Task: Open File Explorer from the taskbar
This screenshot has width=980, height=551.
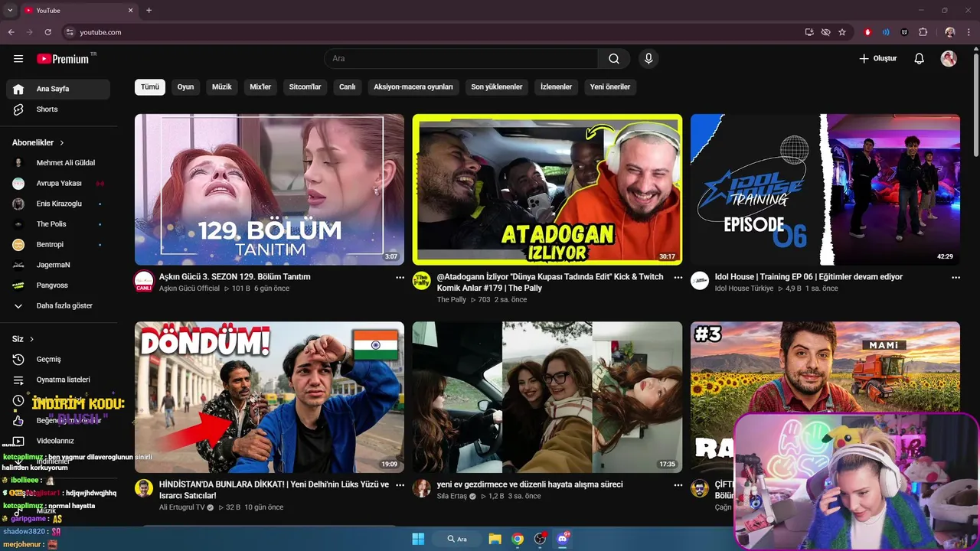Action: [495, 539]
